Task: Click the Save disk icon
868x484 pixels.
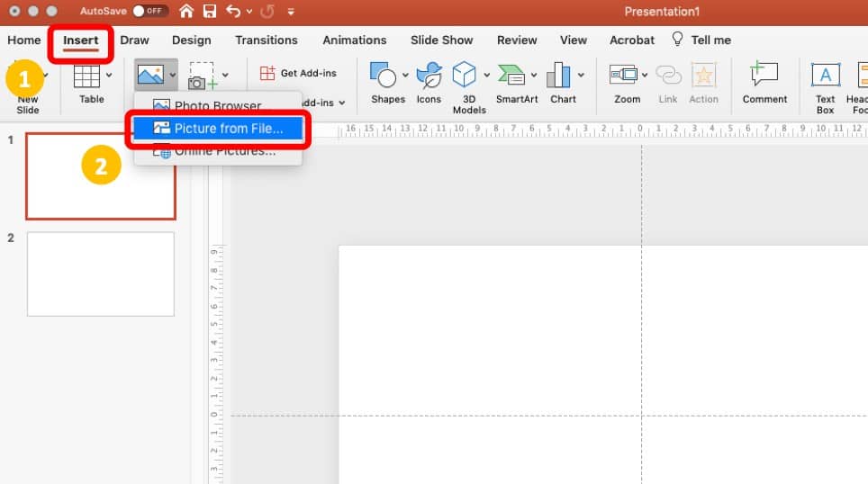Action: pyautogui.click(x=209, y=11)
